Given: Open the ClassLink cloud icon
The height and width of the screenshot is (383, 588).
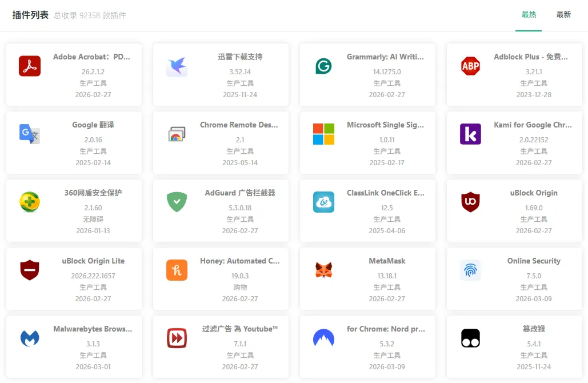Looking at the screenshot, I should 323,202.
